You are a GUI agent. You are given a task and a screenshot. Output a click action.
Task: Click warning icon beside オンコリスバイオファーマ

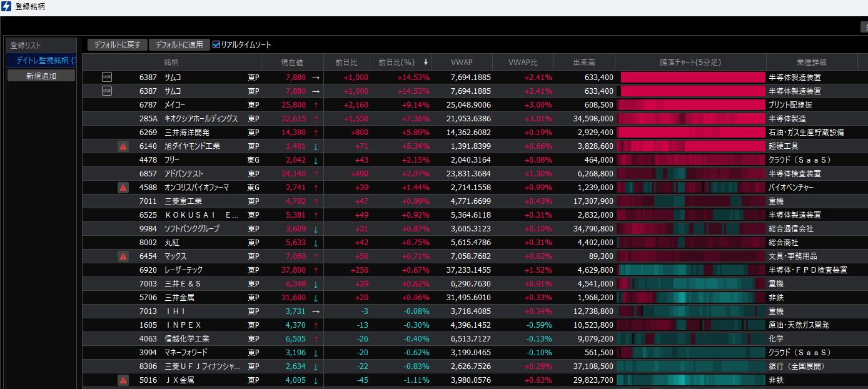pos(123,187)
